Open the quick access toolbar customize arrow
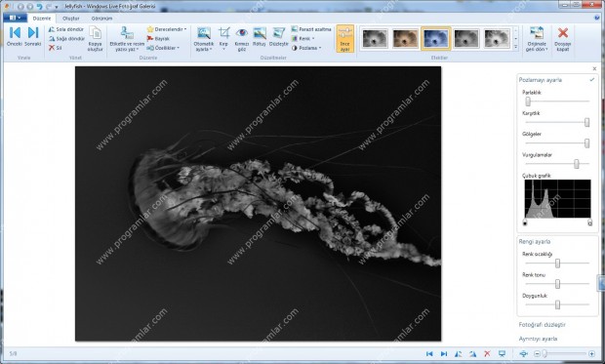Image resolution: width=605 pixels, height=364 pixels. click(57, 7)
